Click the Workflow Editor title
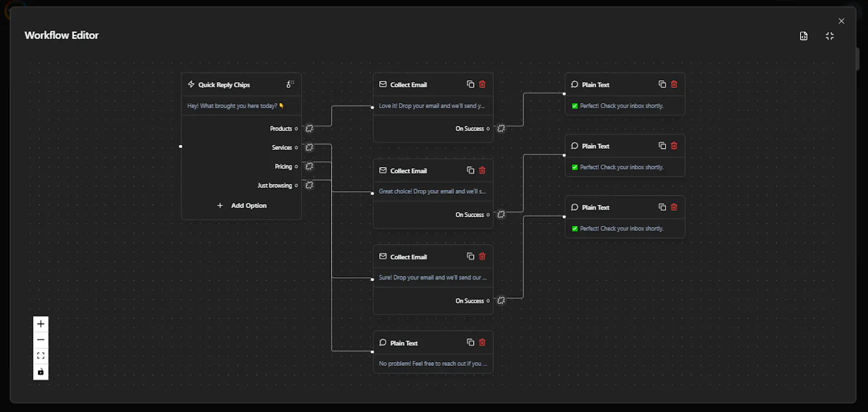Screen dimensions: 868x412 pos(61,35)
